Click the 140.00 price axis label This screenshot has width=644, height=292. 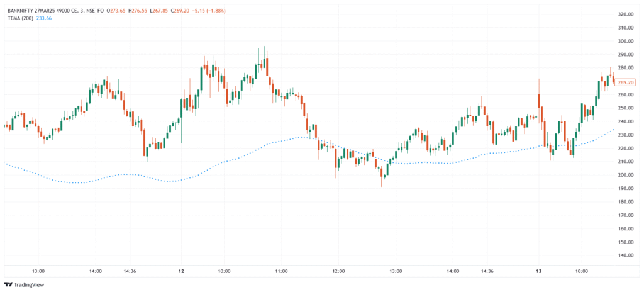click(625, 255)
